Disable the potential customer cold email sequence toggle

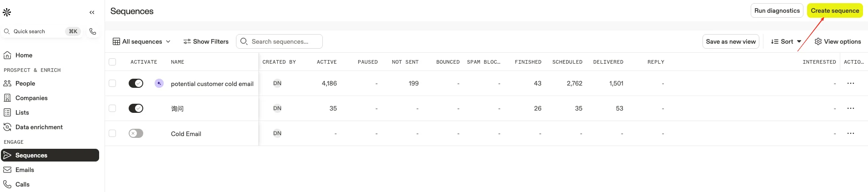click(x=136, y=83)
